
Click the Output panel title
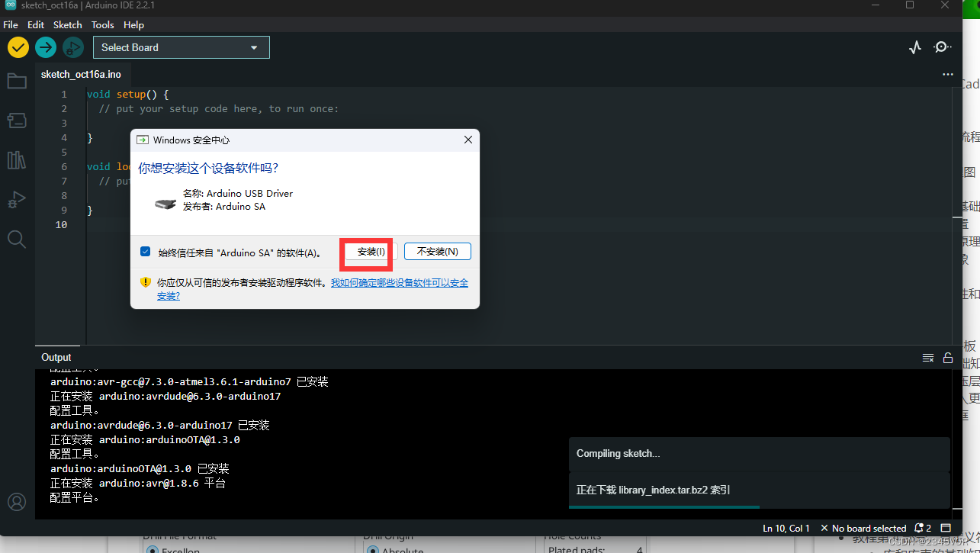coord(56,358)
